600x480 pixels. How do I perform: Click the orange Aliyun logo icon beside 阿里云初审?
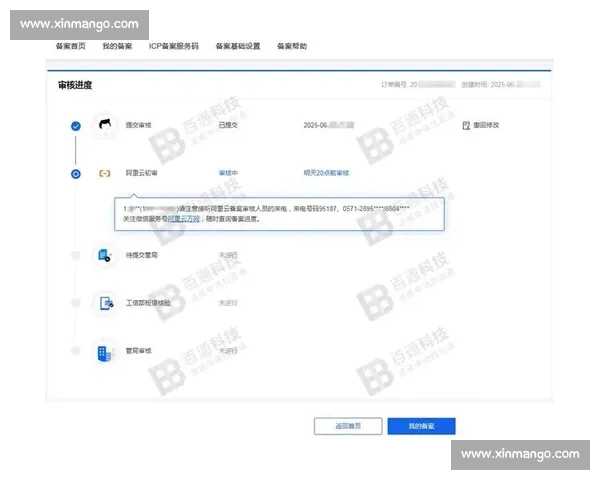click(x=104, y=173)
